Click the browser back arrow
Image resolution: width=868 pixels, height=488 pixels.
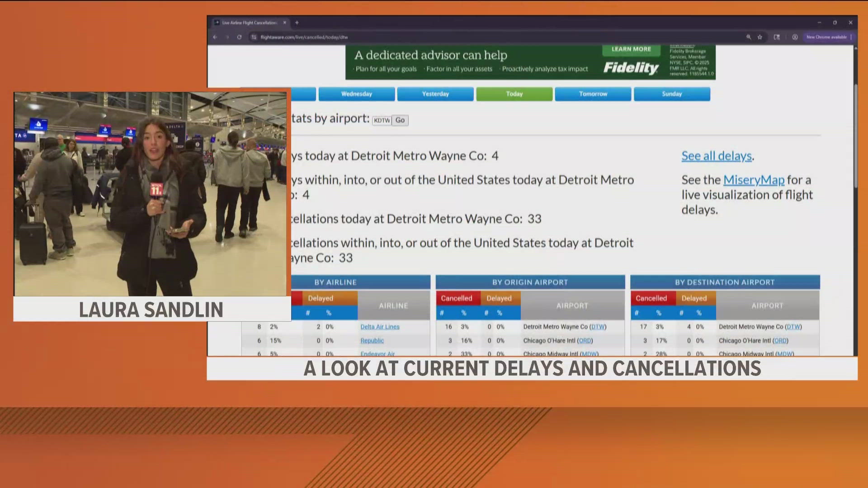click(x=215, y=37)
